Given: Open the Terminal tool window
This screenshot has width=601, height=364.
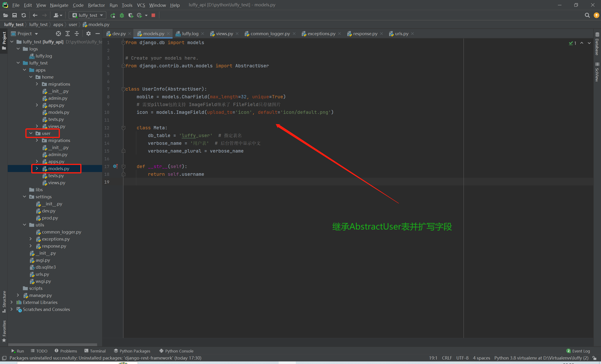Looking at the screenshot, I should 95,351.
